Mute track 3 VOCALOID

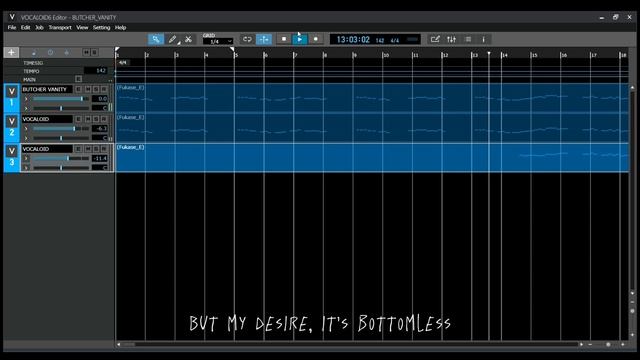[87, 149]
